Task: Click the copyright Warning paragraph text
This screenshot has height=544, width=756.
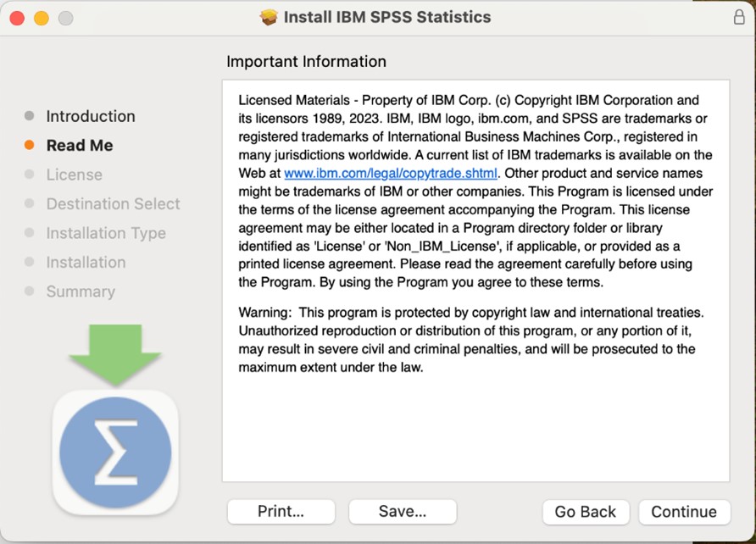Action: (x=470, y=340)
